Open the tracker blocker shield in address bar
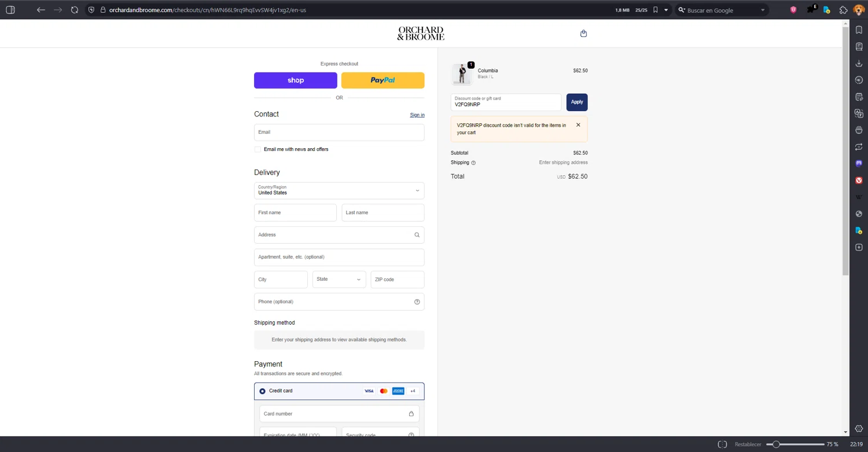868x452 pixels. pyautogui.click(x=91, y=10)
